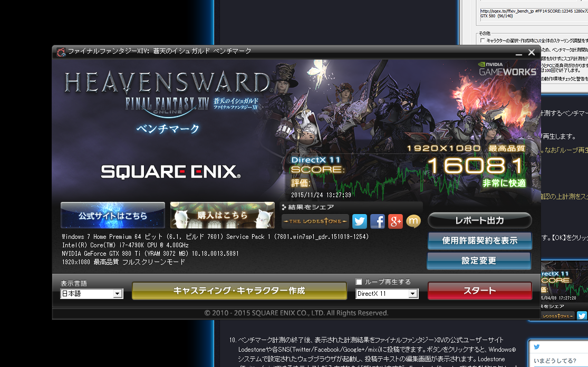
Task: Open キャスティング・キャラクター作成
Action: (x=239, y=291)
